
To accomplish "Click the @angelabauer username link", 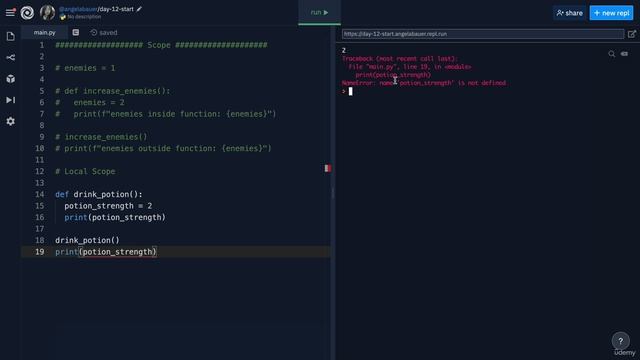I will [78, 9].
